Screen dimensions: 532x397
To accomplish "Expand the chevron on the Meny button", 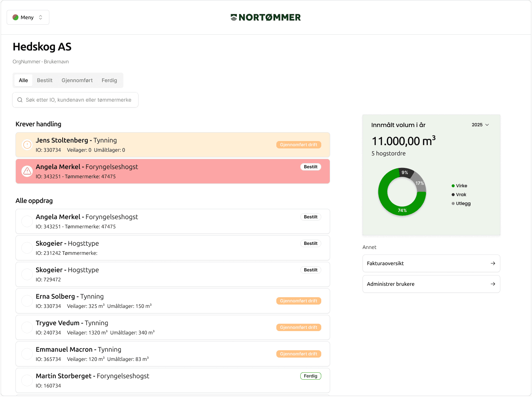I will coord(41,17).
